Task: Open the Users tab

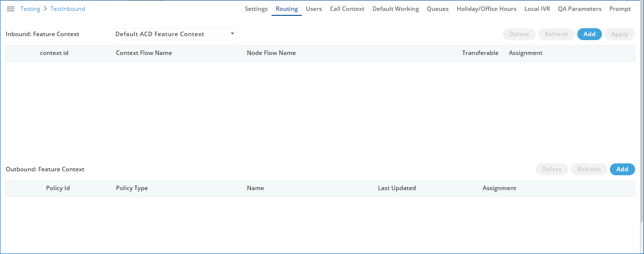Action: coord(314,9)
